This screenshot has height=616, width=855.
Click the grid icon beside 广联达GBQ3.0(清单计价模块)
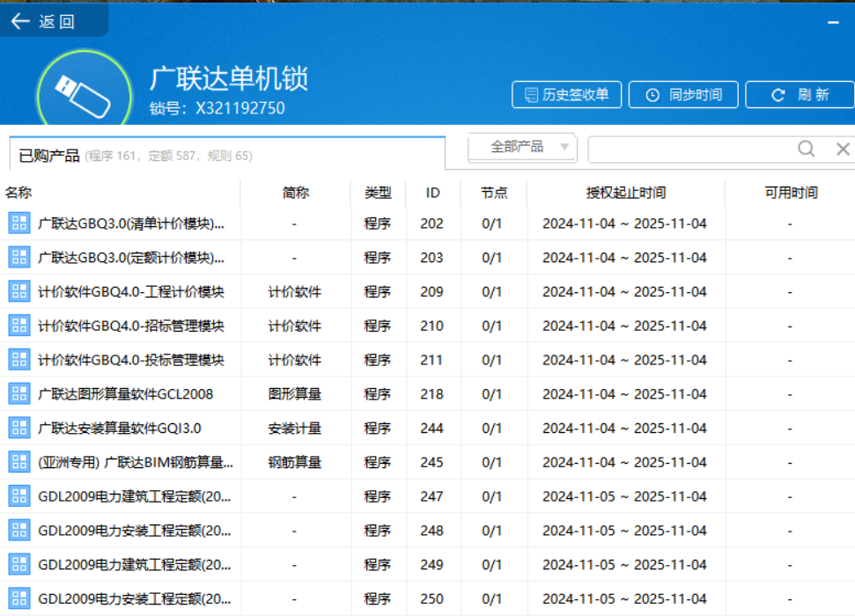[18, 223]
